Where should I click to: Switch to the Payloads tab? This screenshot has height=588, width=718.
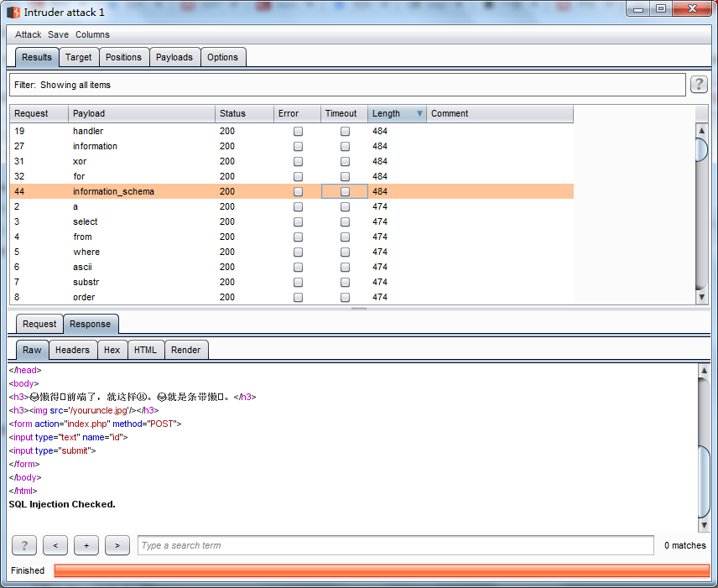[x=174, y=57]
